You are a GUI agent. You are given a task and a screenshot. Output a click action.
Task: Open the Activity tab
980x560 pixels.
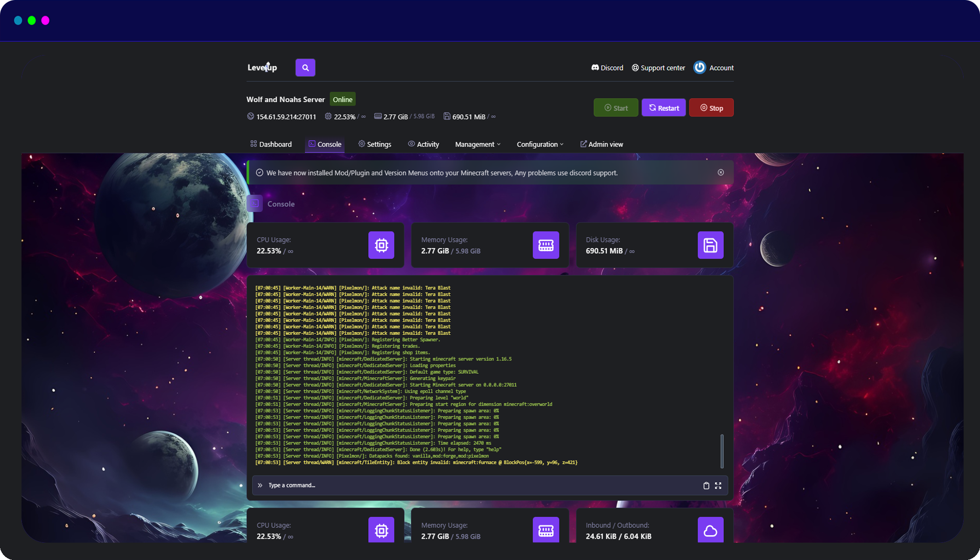423,144
